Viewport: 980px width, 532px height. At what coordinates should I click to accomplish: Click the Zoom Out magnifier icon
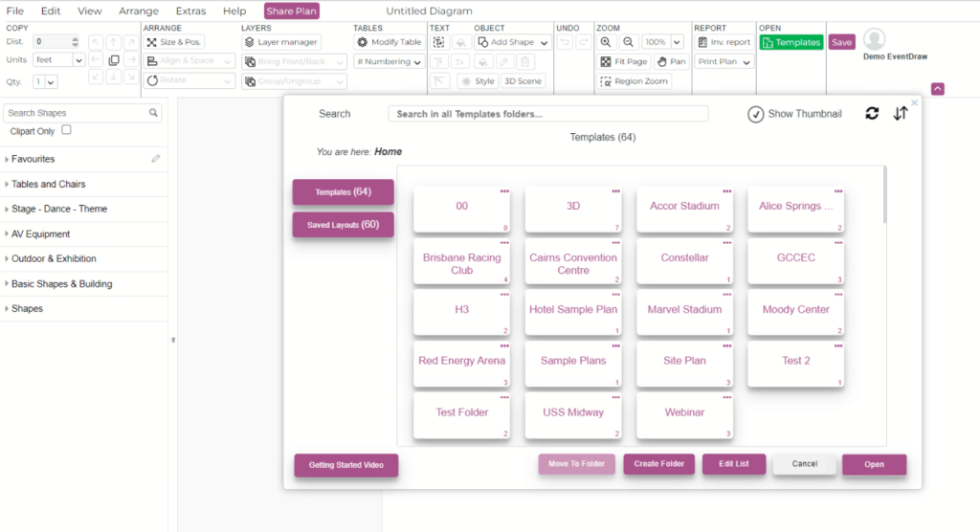click(x=628, y=42)
